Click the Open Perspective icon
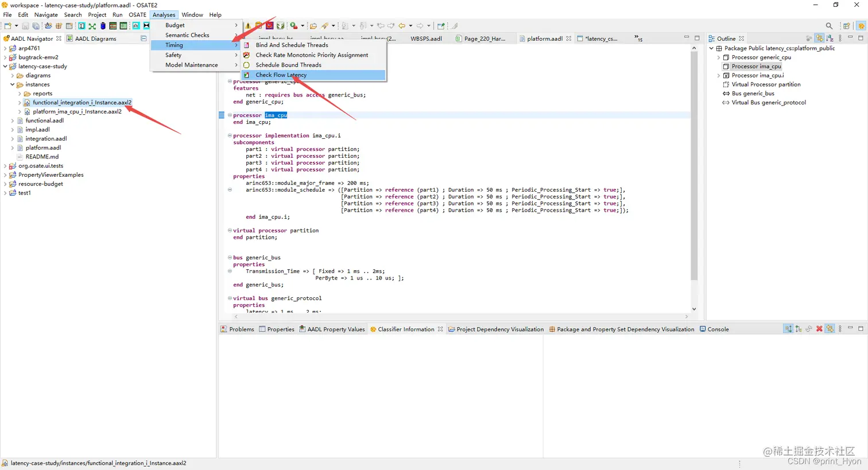This screenshot has height=470, width=868. [847, 26]
